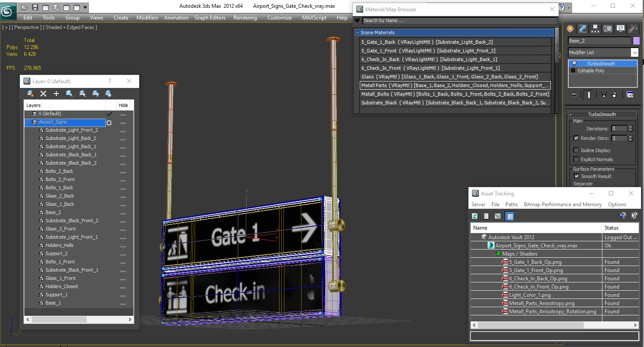Toggle Show End Result button
Image resolution: width=644 pixels, height=347 pixels.
pos(589,94)
